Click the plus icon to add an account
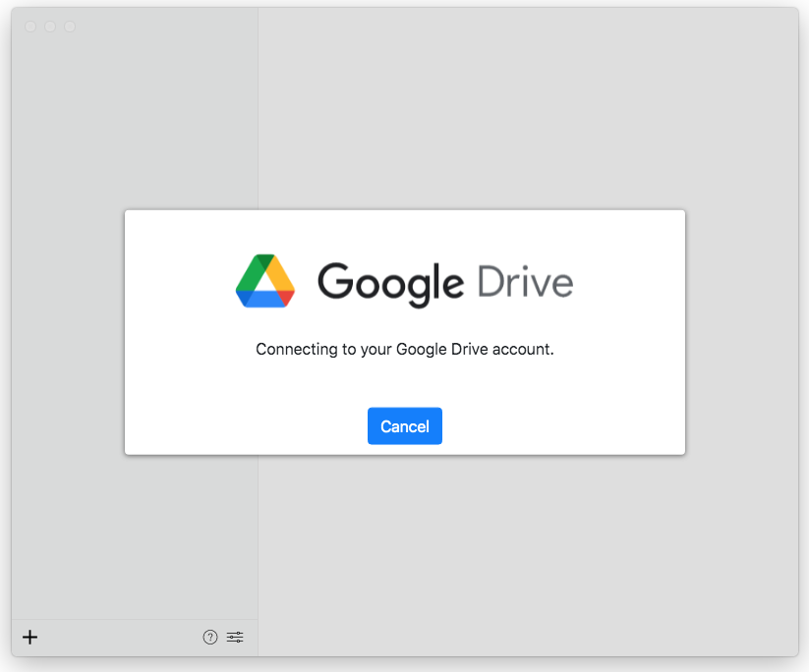This screenshot has width=809, height=672. click(30, 638)
